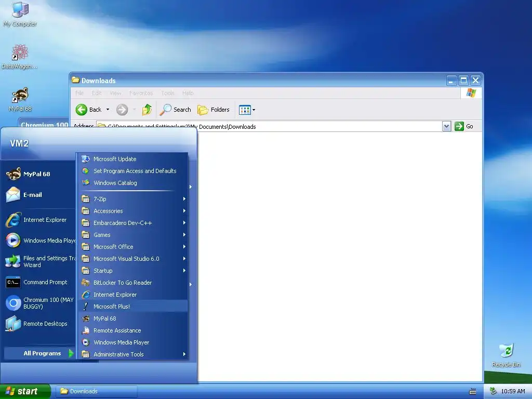532x399 pixels.
Task: Open the Edit menu
Action: [x=97, y=93]
